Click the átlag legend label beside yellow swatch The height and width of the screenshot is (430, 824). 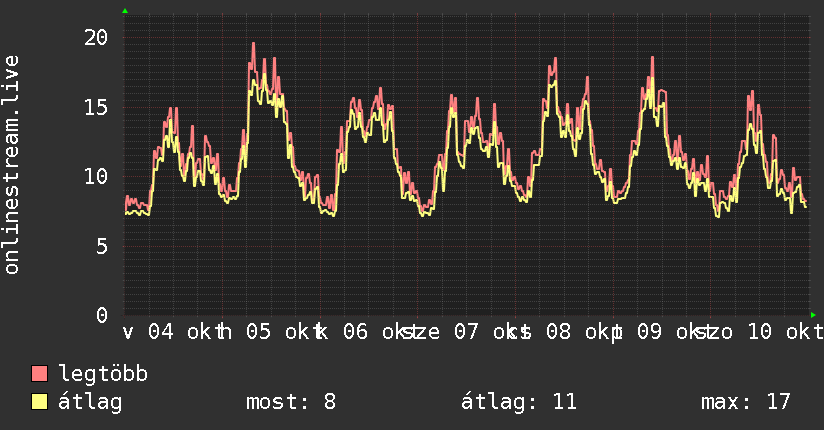[90, 402]
